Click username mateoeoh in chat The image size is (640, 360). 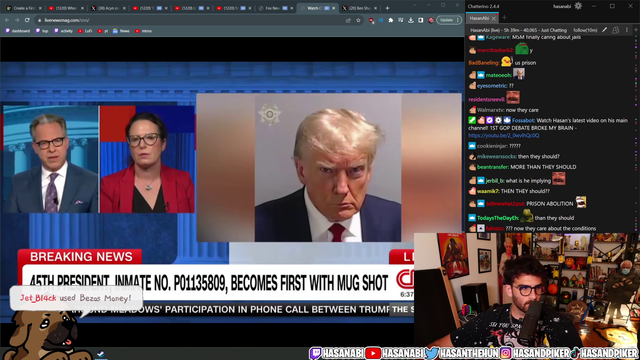[x=498, y=75]
